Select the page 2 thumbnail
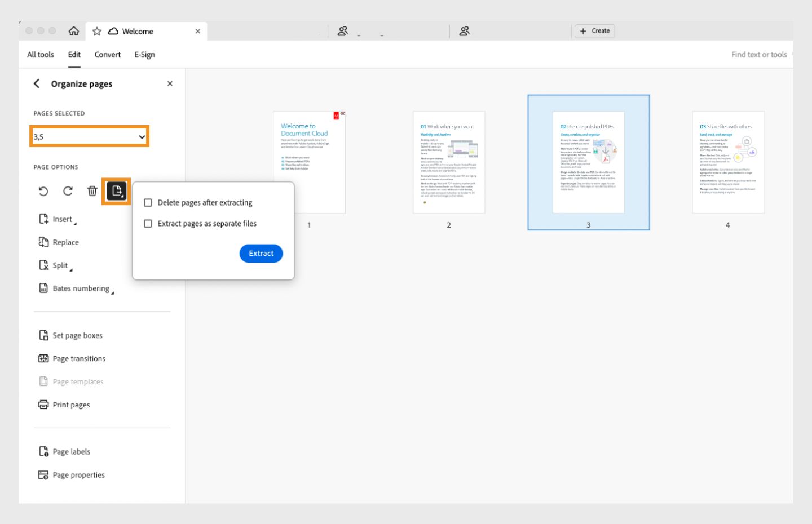Image resolution: width=812 pixels, height=524 pixels. click(449, 163)
